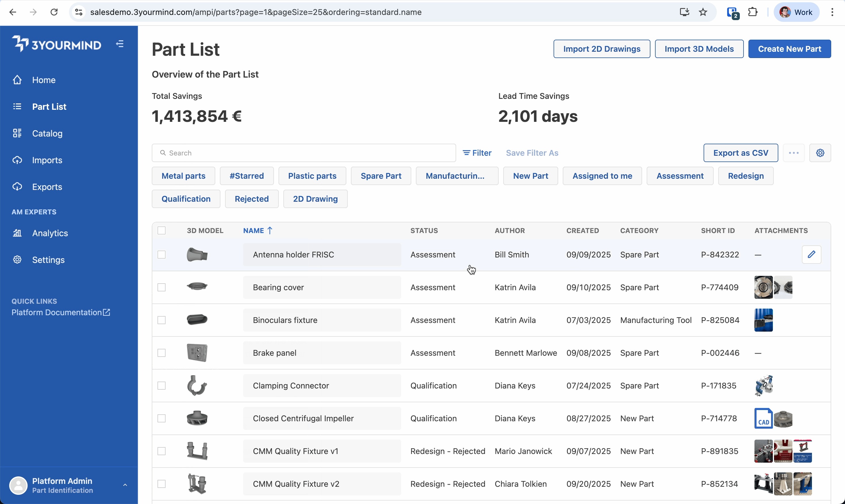Expand the Platform Admin user menu chevron
This screenshot has height=504, width=845.
[125, 485]
